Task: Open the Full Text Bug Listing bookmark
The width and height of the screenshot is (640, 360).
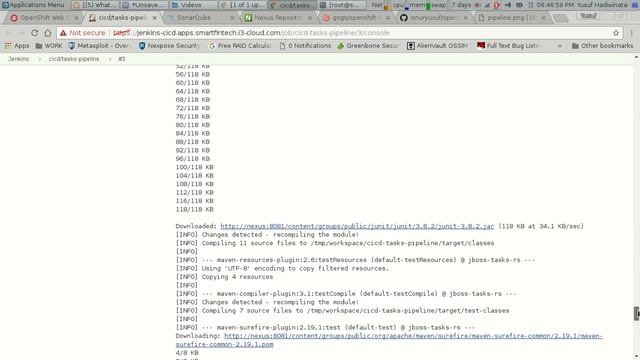Action: pyautogui.click(x=509, y=46)
